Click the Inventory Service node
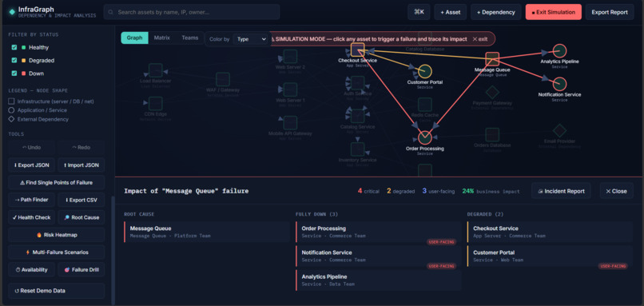Viewport: 644px width, 306px height. point(357,149)
